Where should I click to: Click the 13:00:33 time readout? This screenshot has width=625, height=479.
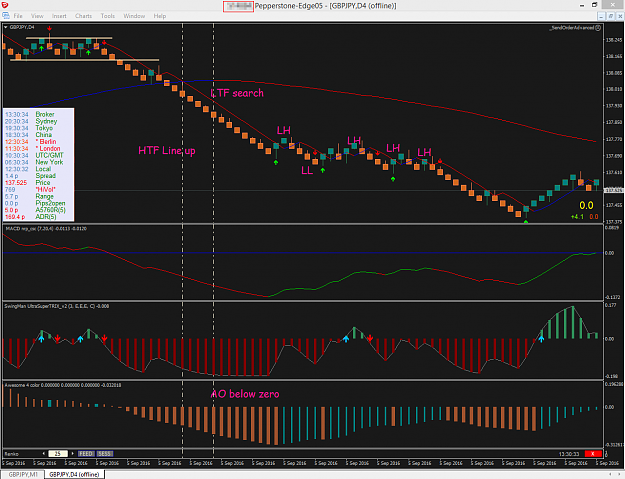[x=569, y=453]
